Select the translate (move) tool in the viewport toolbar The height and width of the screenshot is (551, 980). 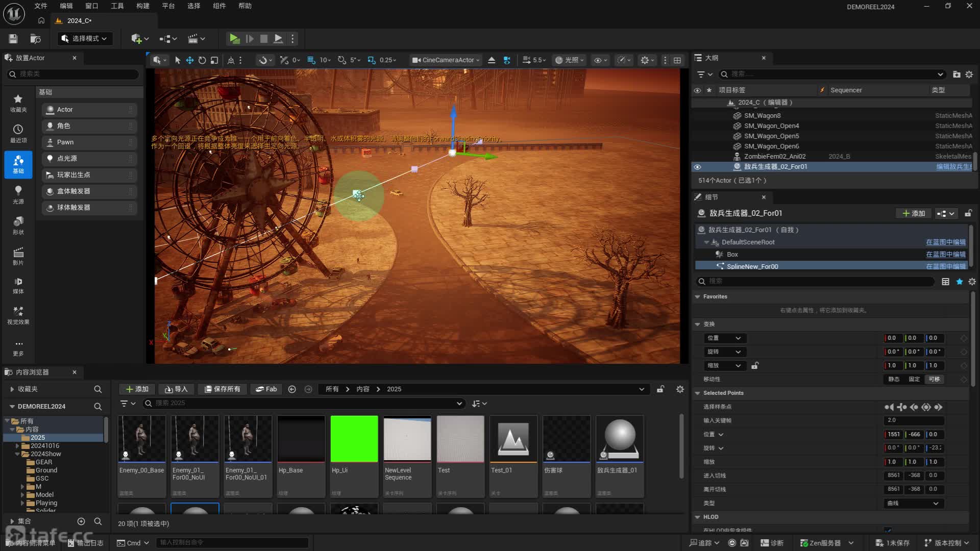click(189, 60)
